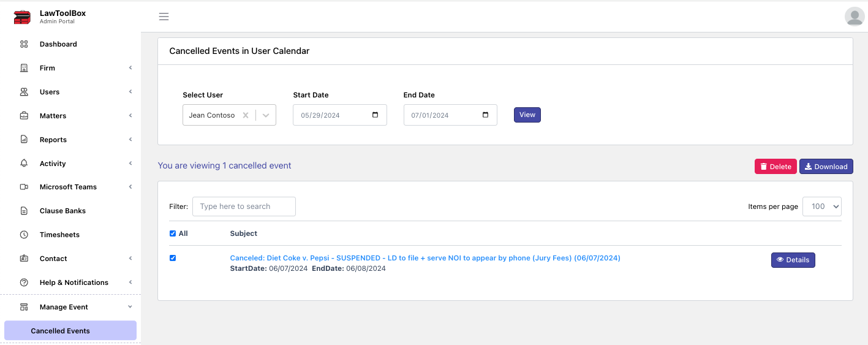Expand the Firm submenu chevron
868x345 pixels.
pos(130,68)
